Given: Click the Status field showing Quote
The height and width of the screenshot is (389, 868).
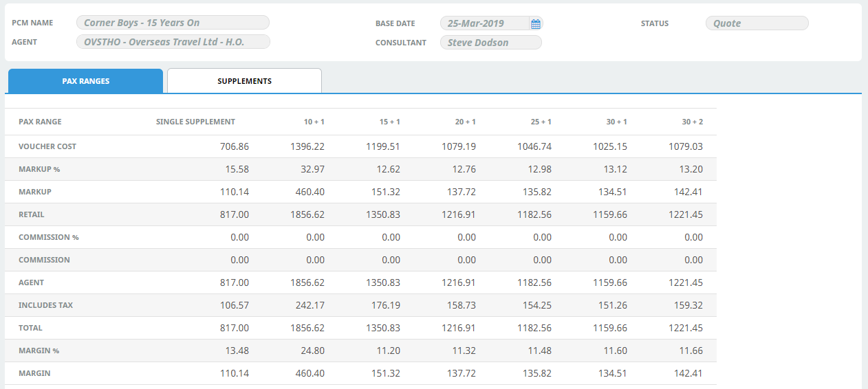Looking at the screenshot, I should 757,23.
